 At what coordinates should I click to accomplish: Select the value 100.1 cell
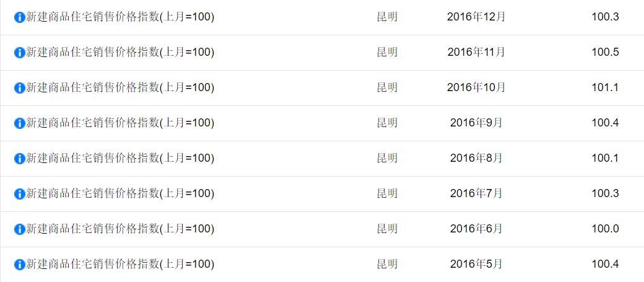point(605,158)
